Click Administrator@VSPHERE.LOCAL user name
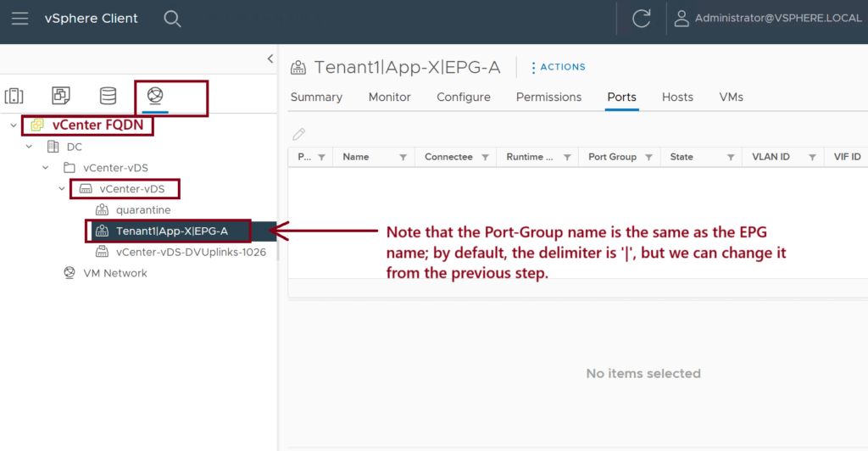This screenshot has width=868, height=451. (x=778, y=19)
